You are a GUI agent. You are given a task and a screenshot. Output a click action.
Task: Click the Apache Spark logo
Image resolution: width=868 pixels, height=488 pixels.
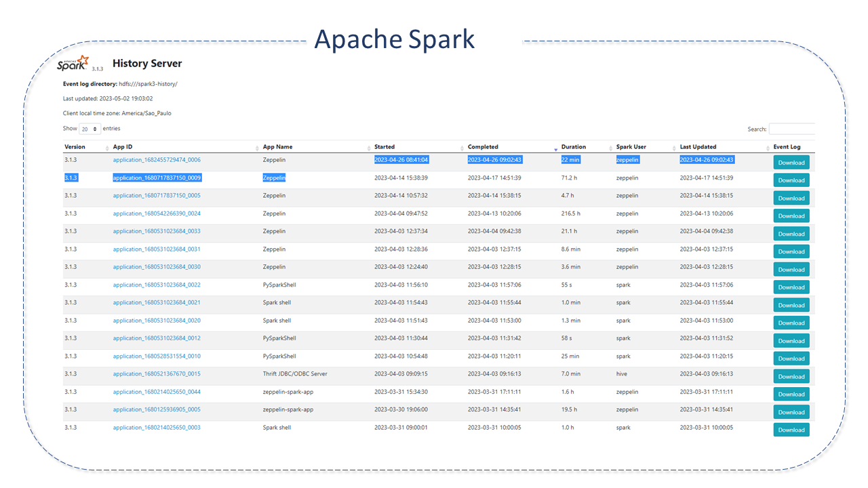(73, 62)
